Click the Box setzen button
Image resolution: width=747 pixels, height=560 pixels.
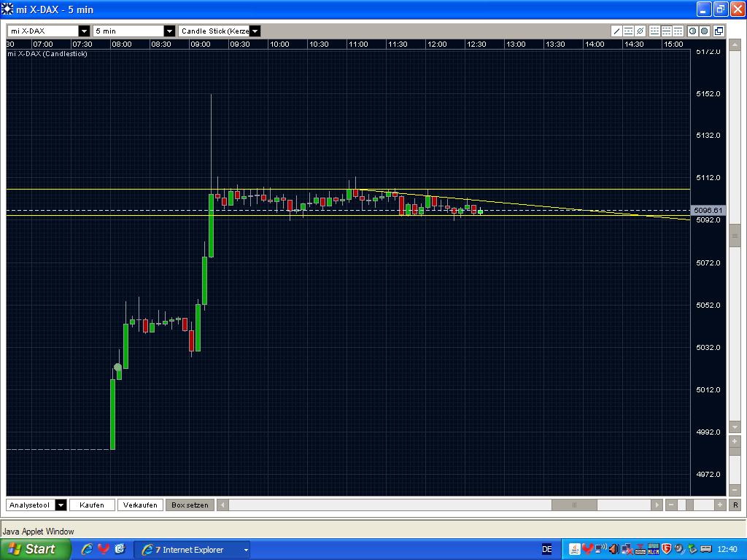coord(190,505)
